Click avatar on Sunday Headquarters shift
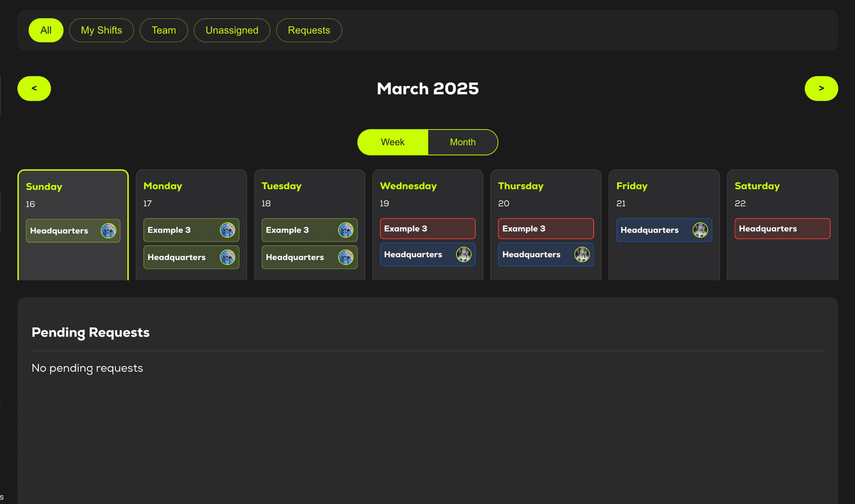 108,231
